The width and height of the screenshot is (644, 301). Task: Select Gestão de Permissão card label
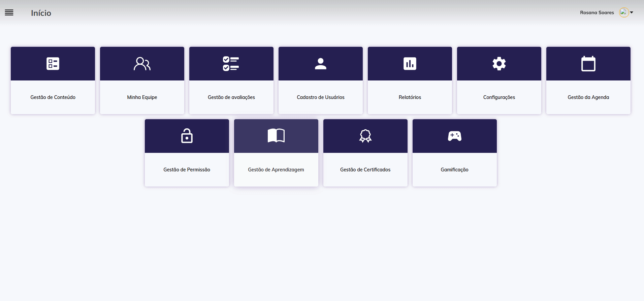click(187, 170)
